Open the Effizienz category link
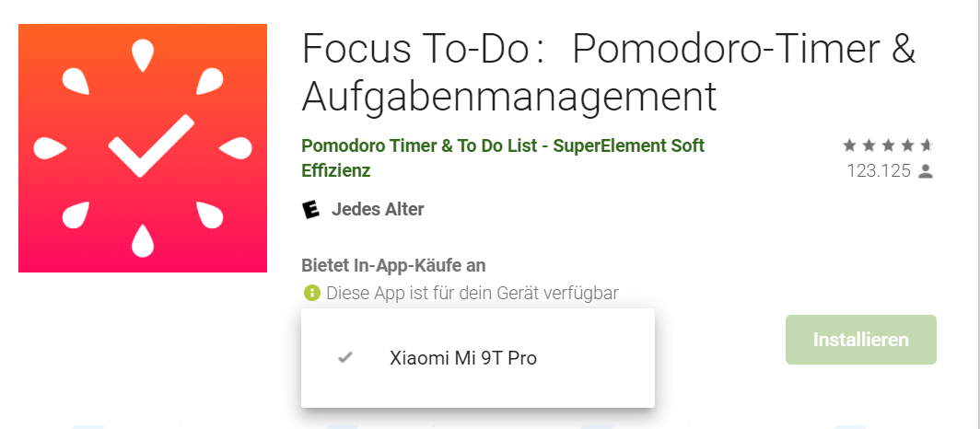Image resolution: width=980 pixels, height=429 pixels. click(x=336, y=170)
